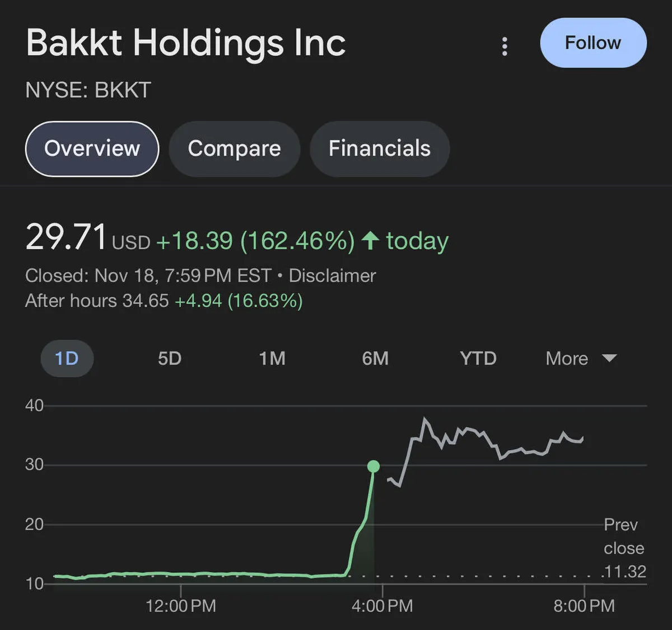Show the 1M chart range
Viewport: 672px width, 630px height.
point(272,358)
